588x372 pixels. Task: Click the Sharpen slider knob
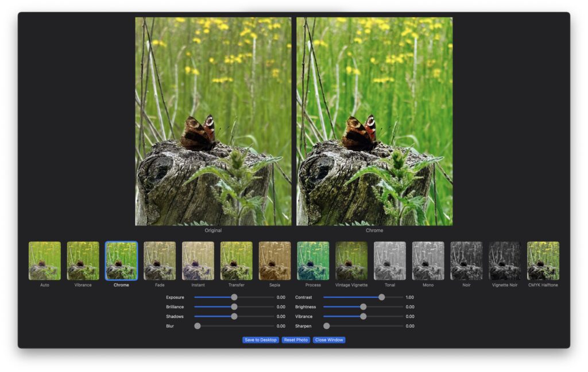(x=327, y=326)
